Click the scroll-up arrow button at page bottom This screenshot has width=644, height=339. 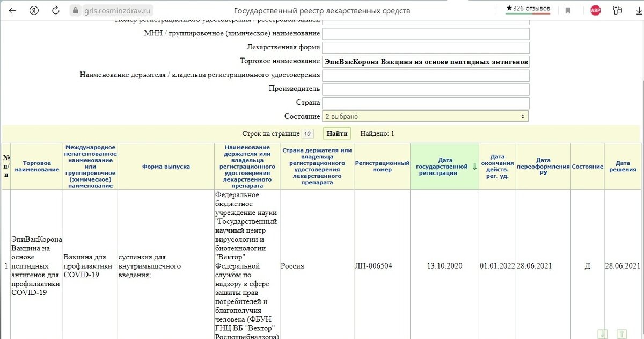click(x=621, y=334)
